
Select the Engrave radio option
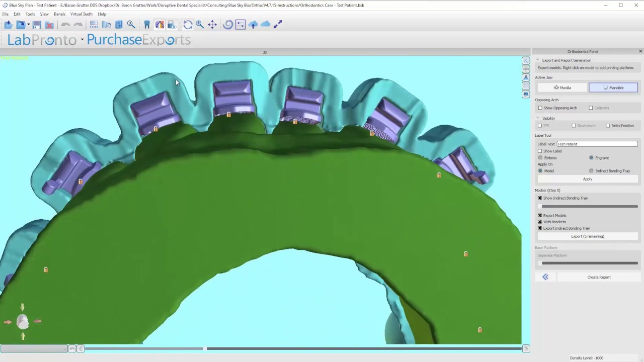pyautogui.click(x=591, y=158)
